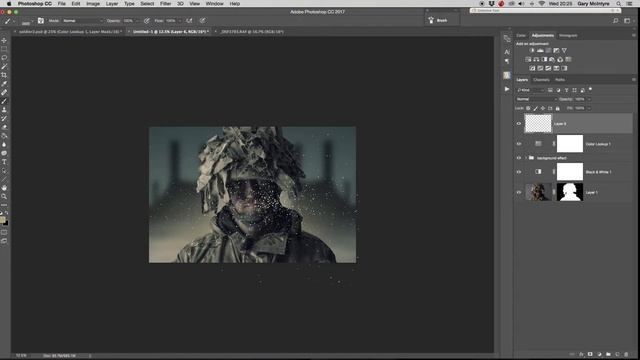Open the Actions play panel icon
This screenshot has height=360, width=640.
507,89
